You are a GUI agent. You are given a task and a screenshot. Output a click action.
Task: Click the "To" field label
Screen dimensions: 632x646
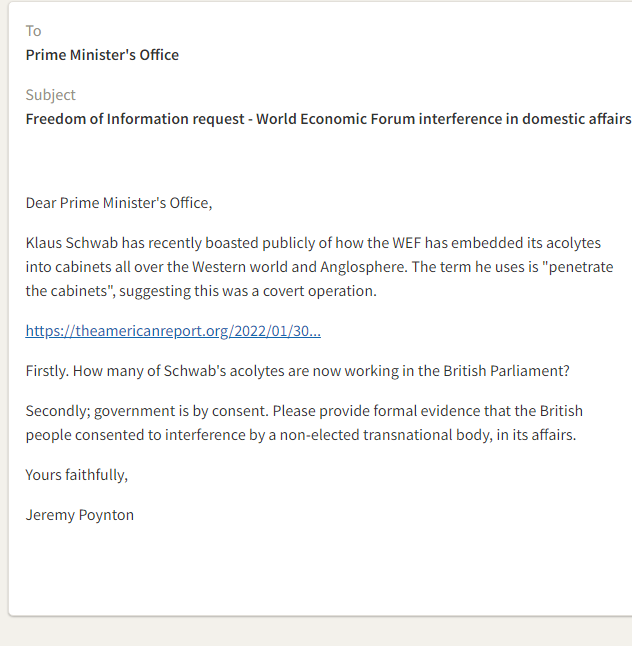click(34, 31)
